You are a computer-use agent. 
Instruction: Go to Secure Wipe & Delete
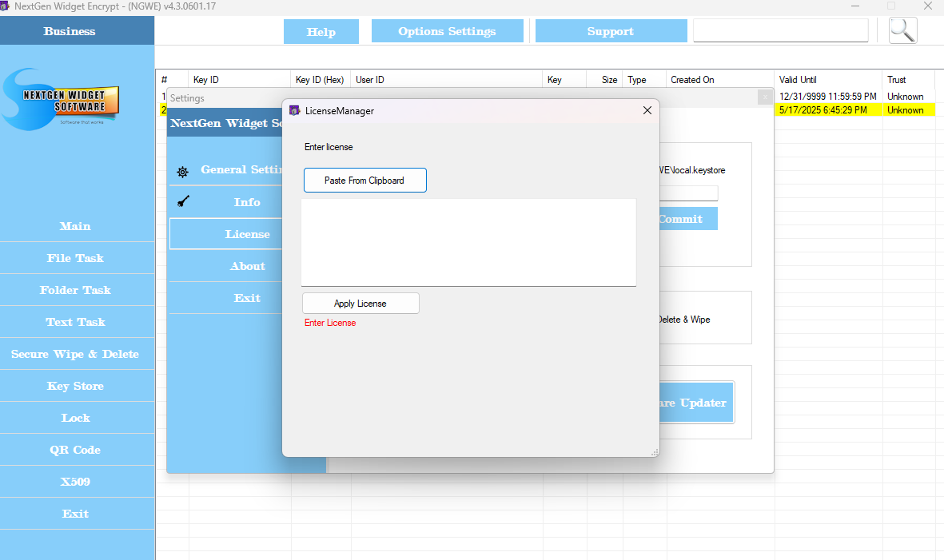click(76, 354)
